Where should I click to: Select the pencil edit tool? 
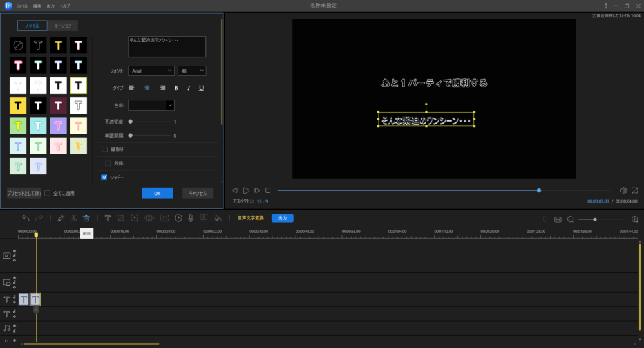[x=61, y=218]
